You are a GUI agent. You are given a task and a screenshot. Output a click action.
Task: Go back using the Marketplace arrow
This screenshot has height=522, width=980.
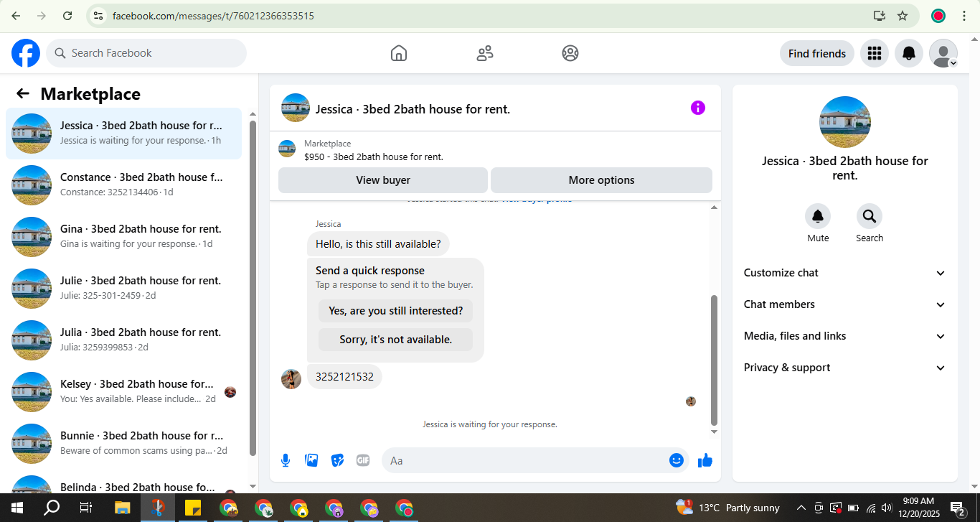23,94
